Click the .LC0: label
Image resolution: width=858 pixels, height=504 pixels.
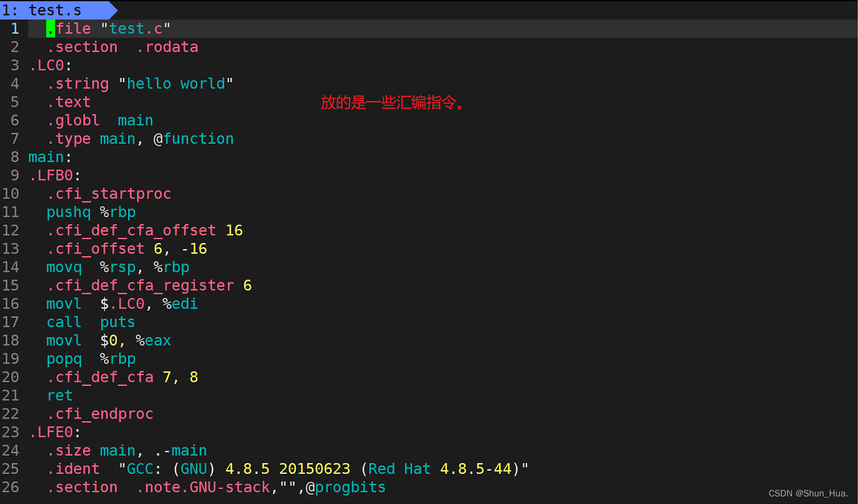(51, 65)
